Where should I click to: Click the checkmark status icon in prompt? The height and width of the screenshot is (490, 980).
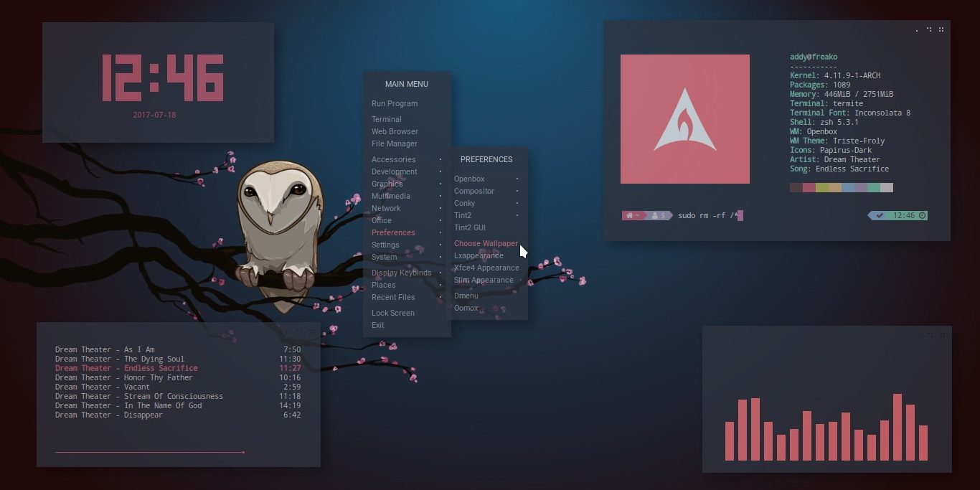pos(880,215)
